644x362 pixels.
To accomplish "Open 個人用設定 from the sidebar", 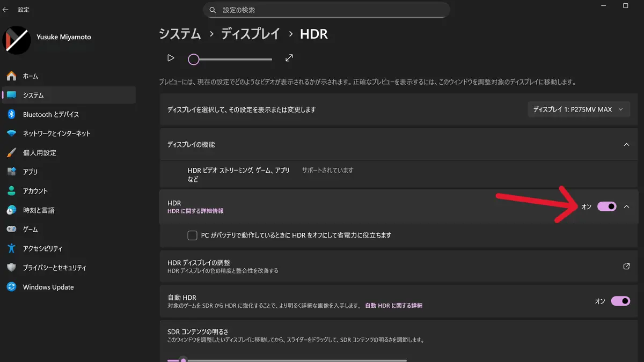I will click(39, 153).
